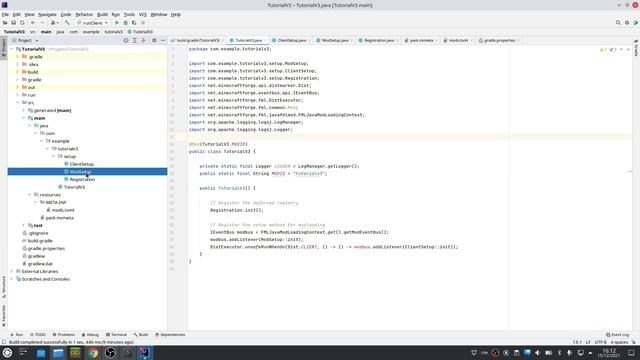
Task: Open the Event Log button
Action: click(618, 335)
